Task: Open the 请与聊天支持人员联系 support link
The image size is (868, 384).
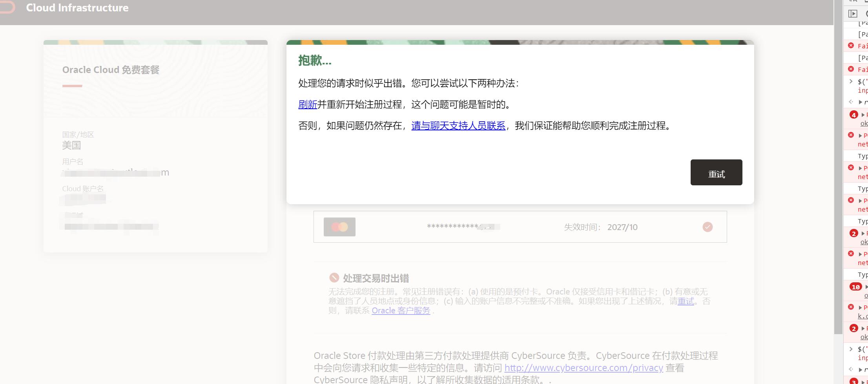Action: (x=458, y=126)
